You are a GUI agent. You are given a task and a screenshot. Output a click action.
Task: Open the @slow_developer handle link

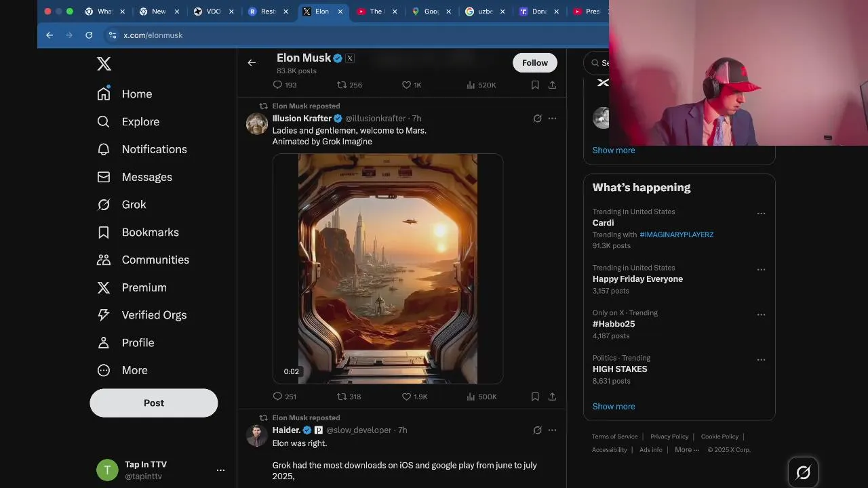coord(359,430)
